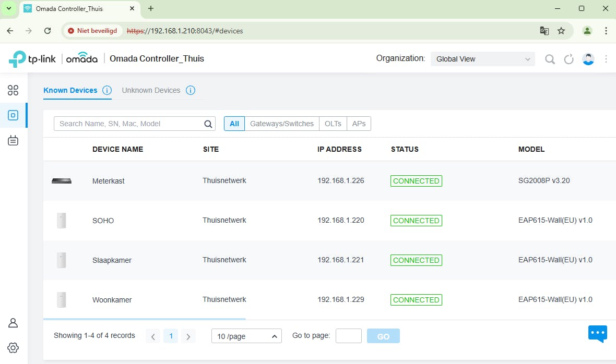Click the Unknown Devices info icon

[x=191, y=90]
